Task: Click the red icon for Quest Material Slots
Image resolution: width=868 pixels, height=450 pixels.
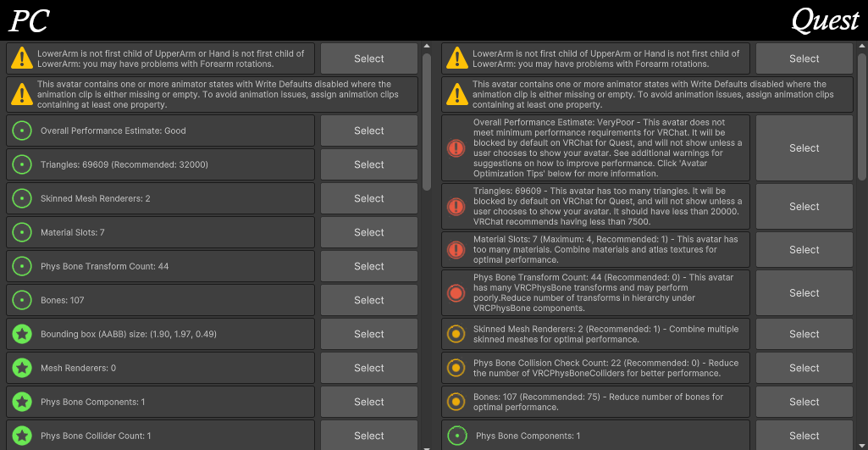Action: click(x=456, y=250)
